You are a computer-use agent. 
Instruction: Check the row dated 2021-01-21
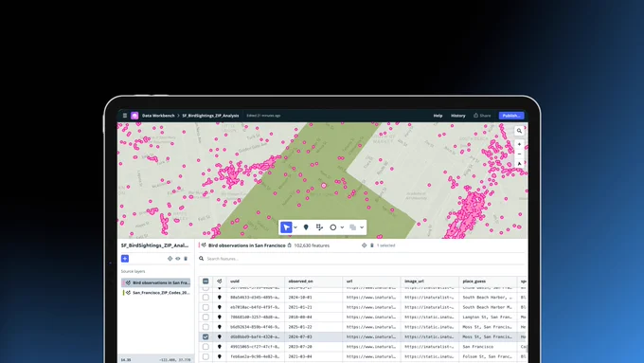206,307
